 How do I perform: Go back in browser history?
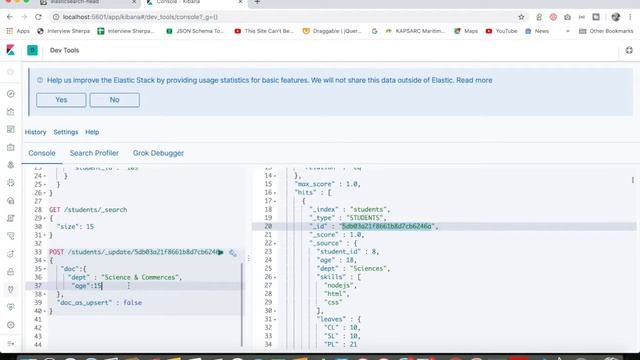coord(10,17)
